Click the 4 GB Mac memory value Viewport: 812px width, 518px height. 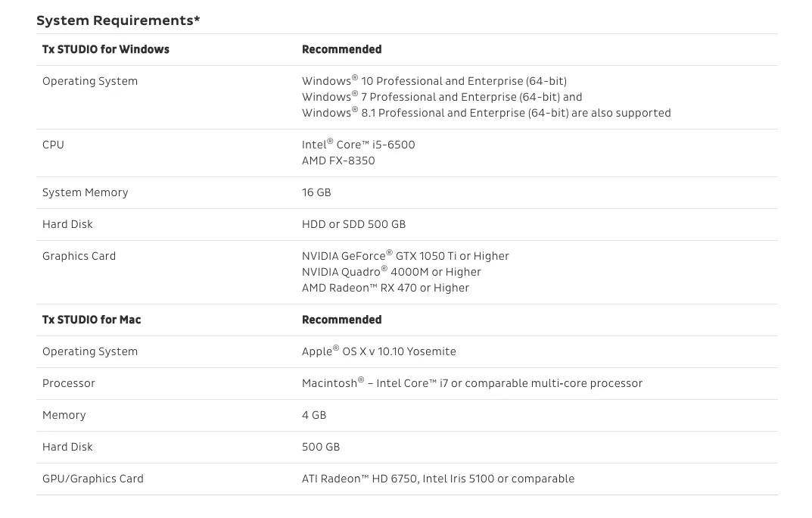(x=314, y=416)
